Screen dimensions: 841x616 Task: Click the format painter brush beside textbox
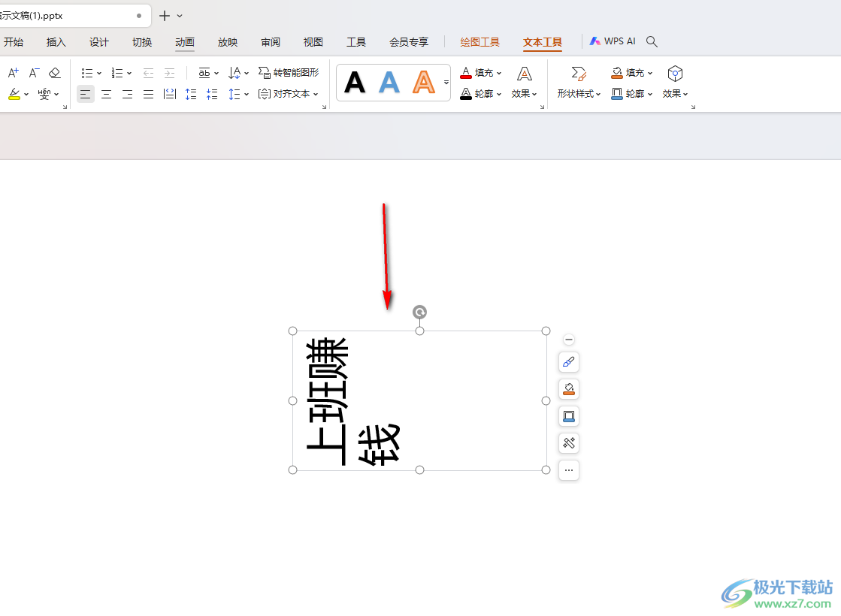(569, 362)
